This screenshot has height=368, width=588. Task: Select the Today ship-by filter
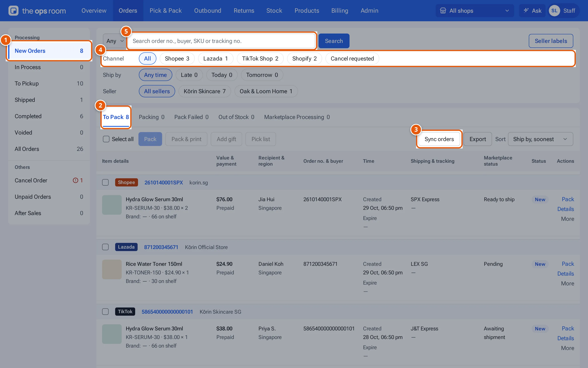222,75
